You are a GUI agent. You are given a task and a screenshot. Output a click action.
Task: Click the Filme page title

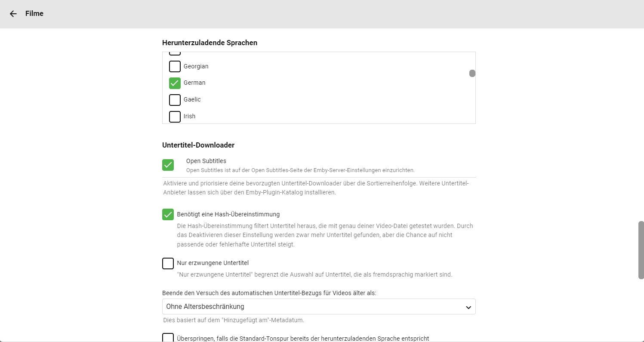(34, 14)
